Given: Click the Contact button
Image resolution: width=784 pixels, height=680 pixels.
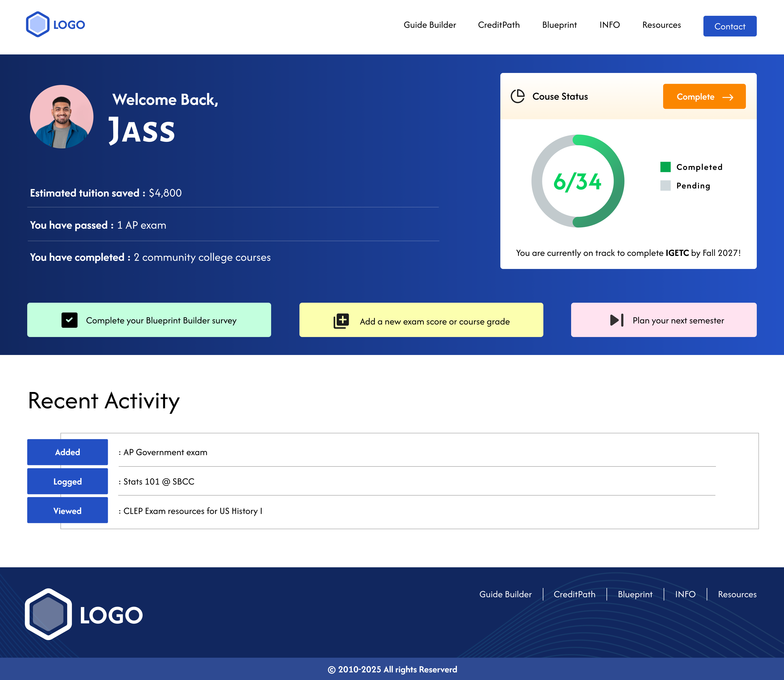Looking at the screenshot, I should [x=729, y=26].
